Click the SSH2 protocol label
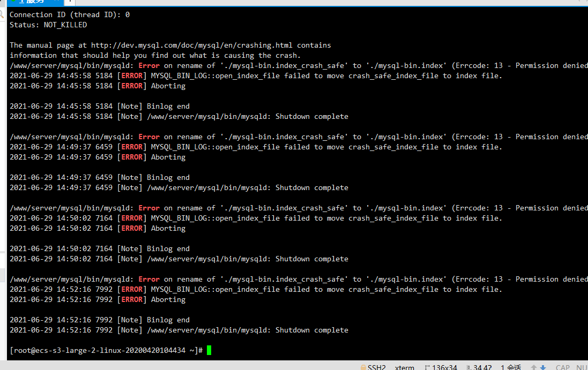 376,367
